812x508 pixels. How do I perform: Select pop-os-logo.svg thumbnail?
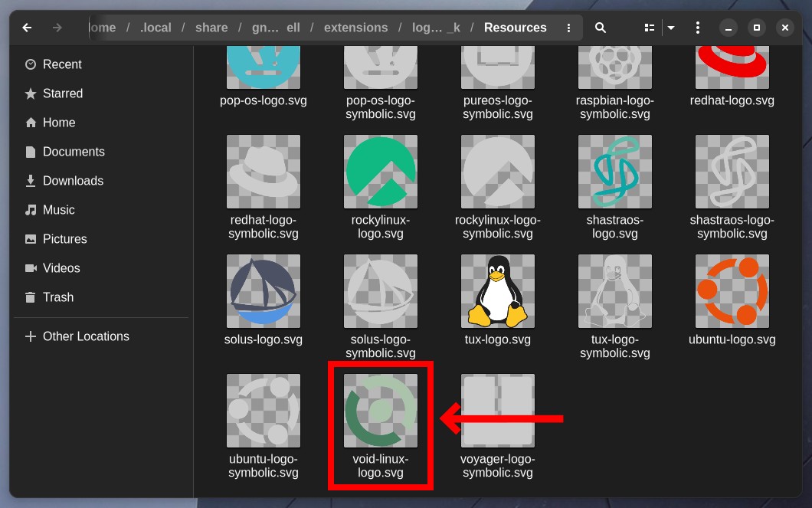263,67
